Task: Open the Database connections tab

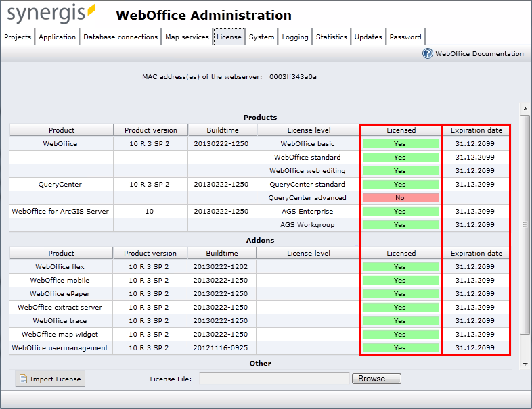Action: coord(120,37)
